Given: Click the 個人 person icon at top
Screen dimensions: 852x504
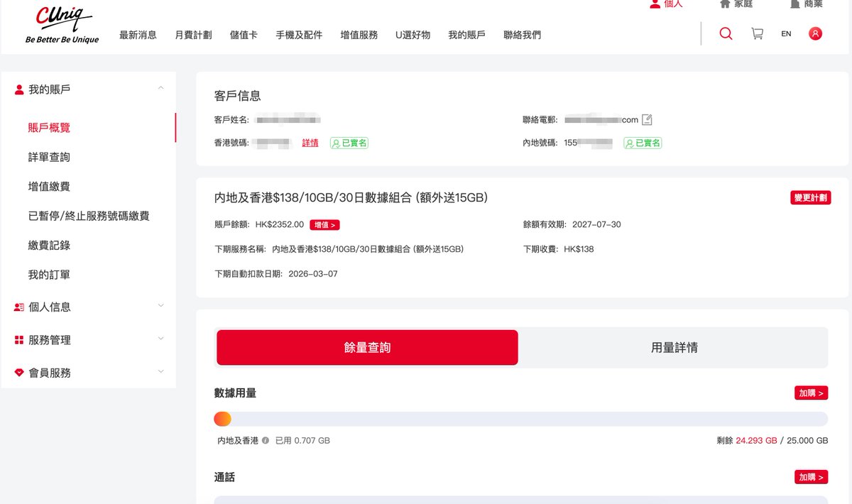Looking at the screenshot, I should coord(655,4).
